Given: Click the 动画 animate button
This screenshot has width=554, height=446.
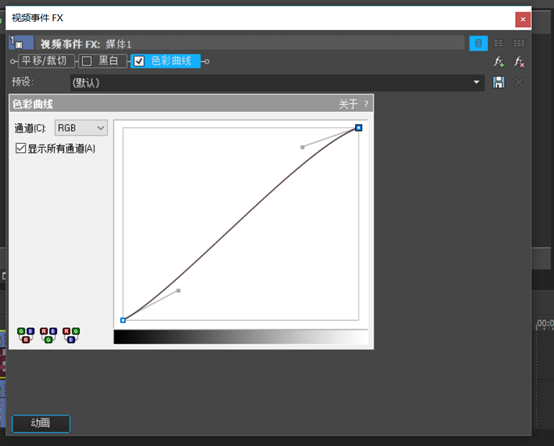Looking at the screenshot, I should [x=41, y=423].
